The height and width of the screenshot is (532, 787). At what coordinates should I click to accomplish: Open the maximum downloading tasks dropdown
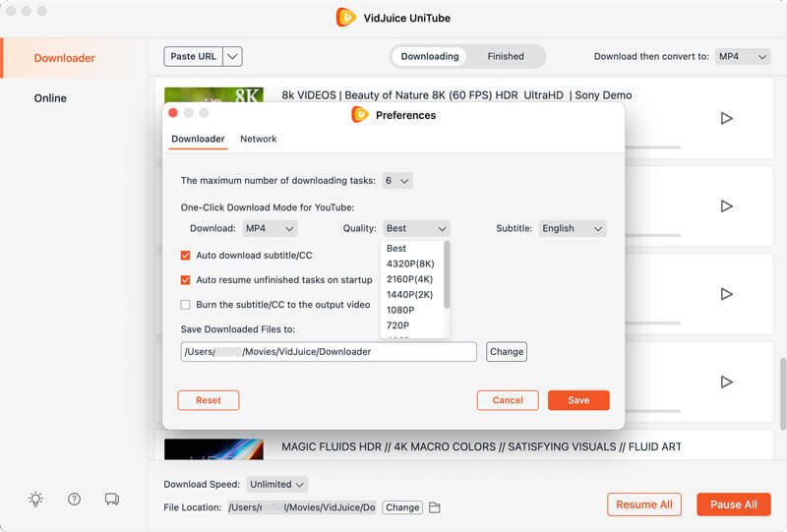[397, 181]
